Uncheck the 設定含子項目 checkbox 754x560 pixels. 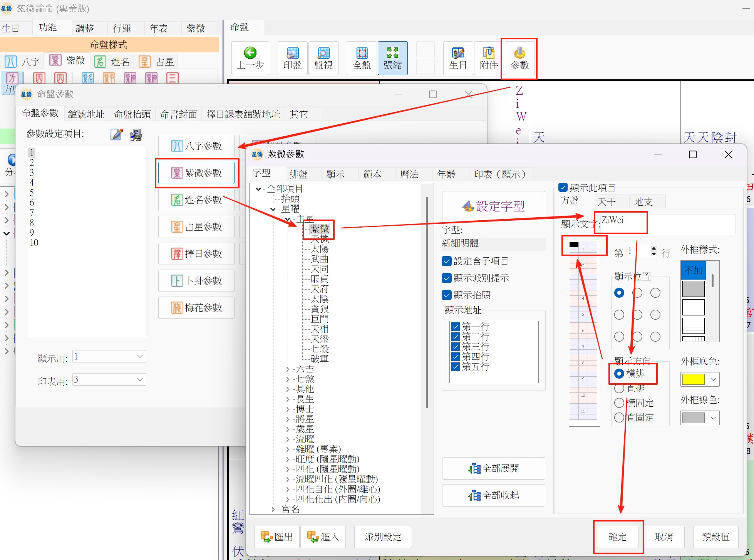click(x=447, y=261)
